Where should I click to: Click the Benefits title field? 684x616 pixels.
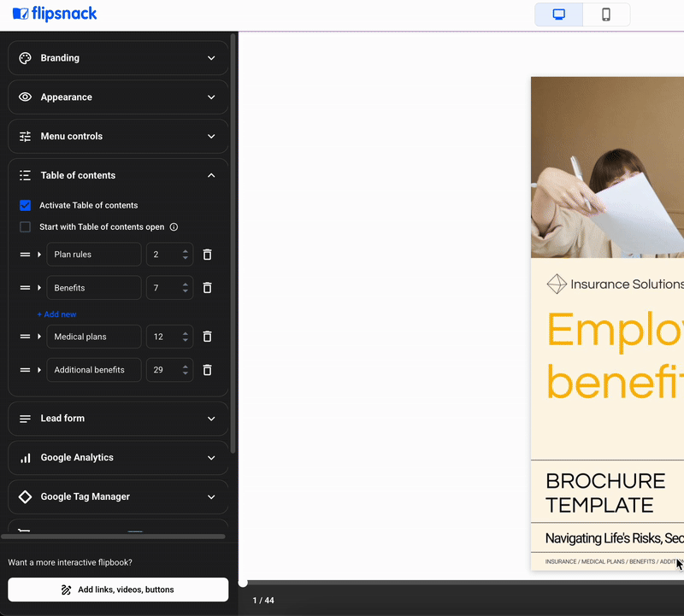(x=94, y=288)
